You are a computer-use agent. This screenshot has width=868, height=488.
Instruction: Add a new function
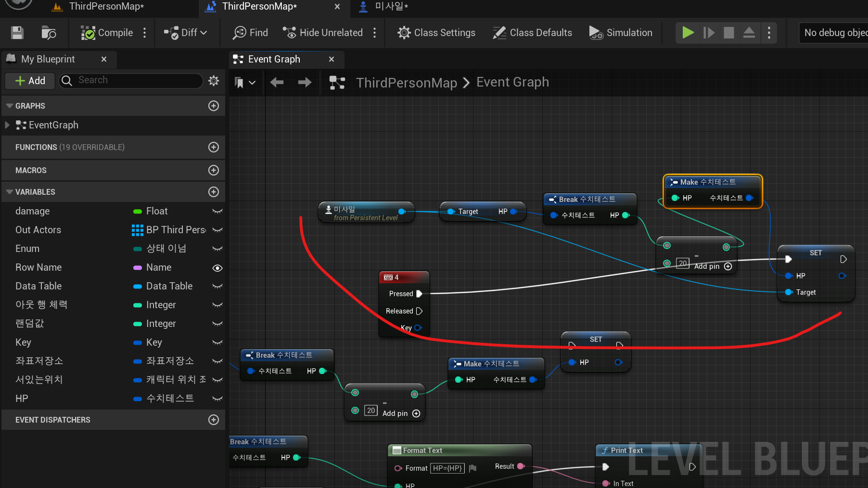pyautogui.click(x=214, y=147)
